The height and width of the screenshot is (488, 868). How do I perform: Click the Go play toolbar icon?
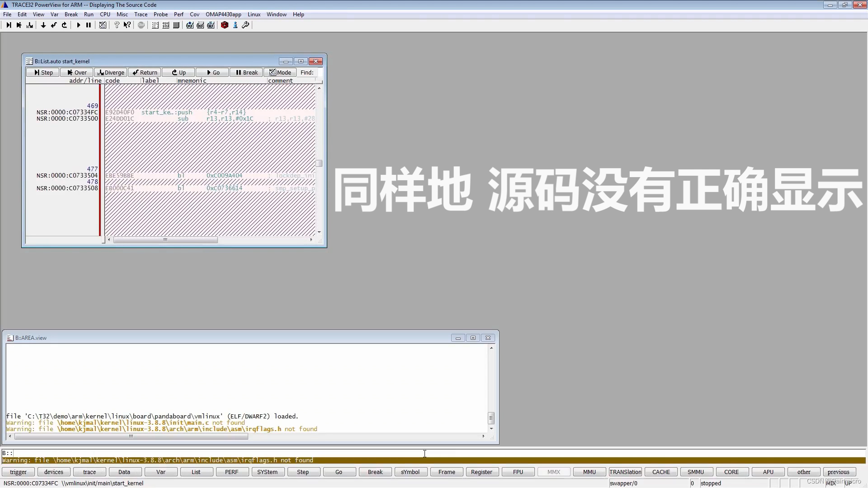point(78,25)
